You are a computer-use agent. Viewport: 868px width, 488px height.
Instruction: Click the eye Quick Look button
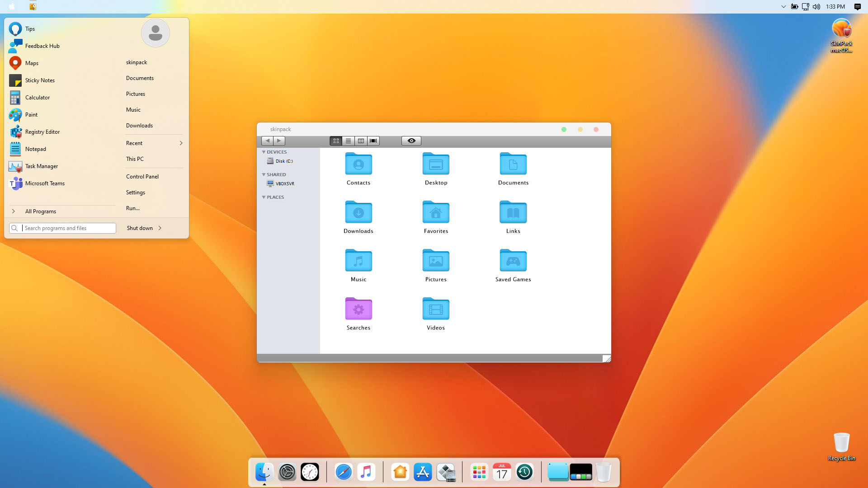411,141
